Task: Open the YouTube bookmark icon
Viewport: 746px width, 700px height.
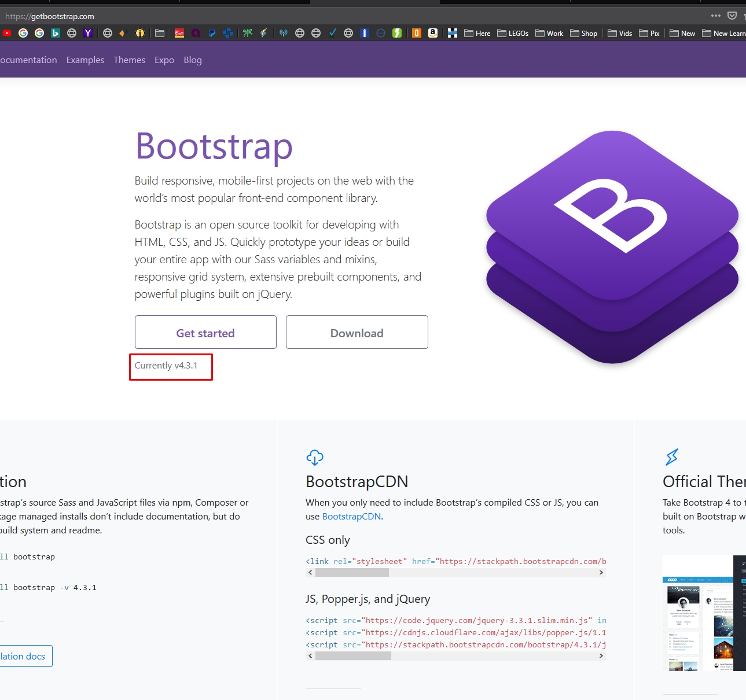Action: (7, 33)
